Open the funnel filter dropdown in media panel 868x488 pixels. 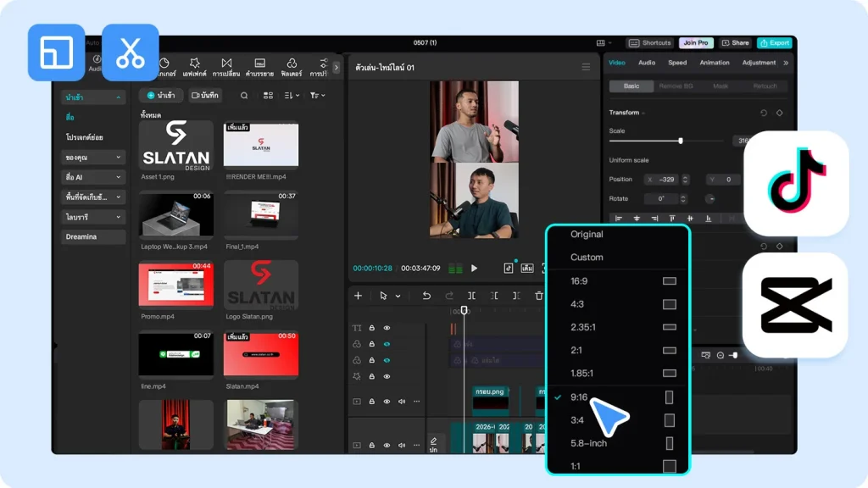(x=317, y=96)
